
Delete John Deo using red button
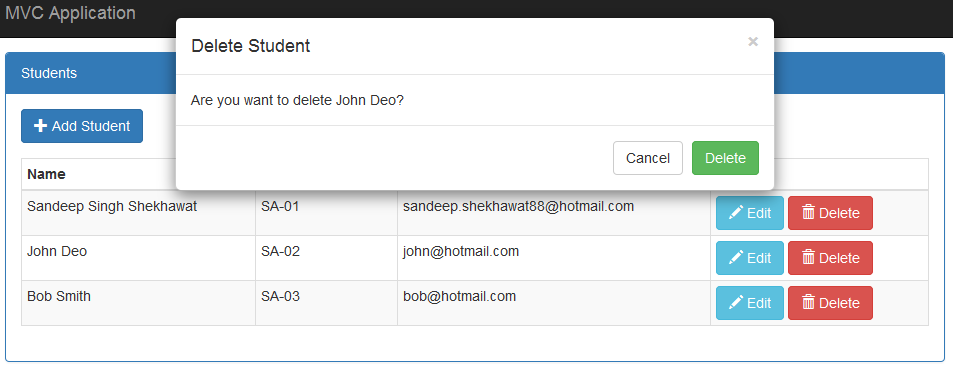tap(830, 258)
